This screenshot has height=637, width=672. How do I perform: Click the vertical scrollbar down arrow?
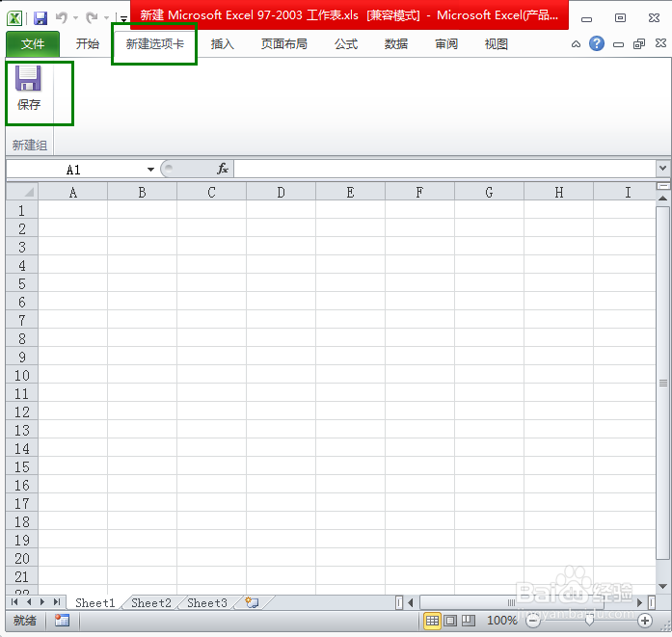click(x=662, y=586)
